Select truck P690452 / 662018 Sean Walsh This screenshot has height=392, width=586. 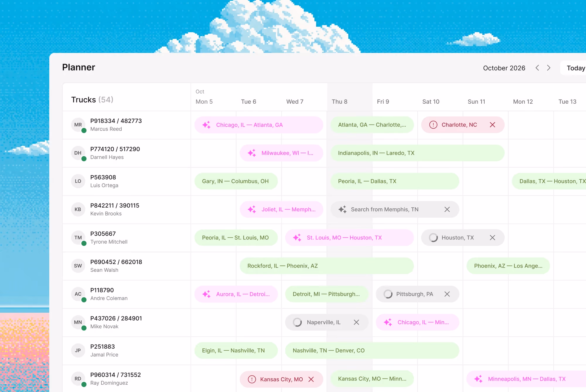(127, 266)
